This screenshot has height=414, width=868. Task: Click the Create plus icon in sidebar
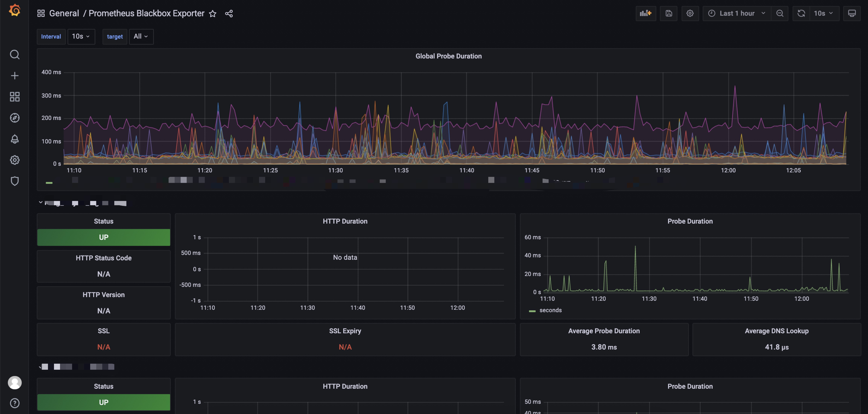pyautogui.click(x=14, y=76)
